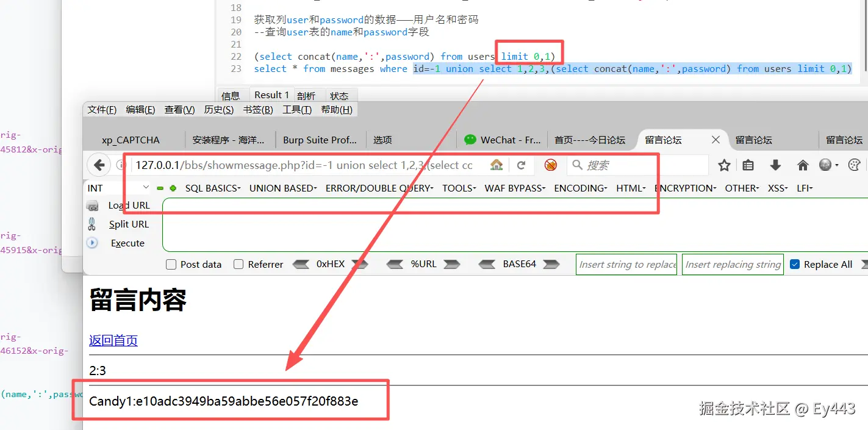
Task: Expand the ERROR/DOUBLE QUERY menu
Action: 379,188
